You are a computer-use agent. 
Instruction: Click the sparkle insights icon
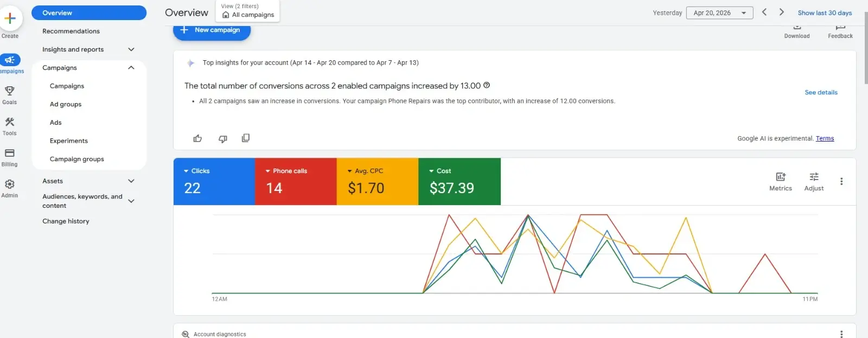[190, 63]
